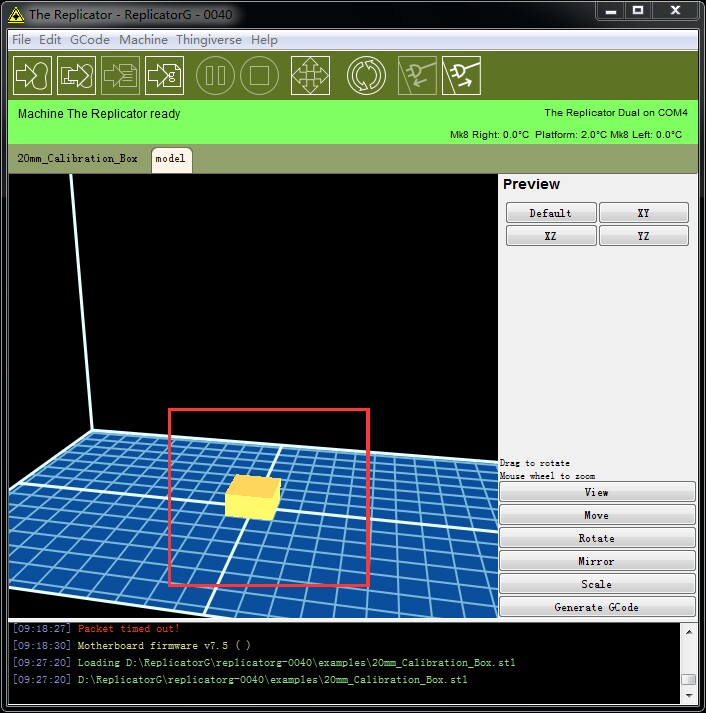Open the Edit menu
This screenshot has width=706, height=713.
50,40
